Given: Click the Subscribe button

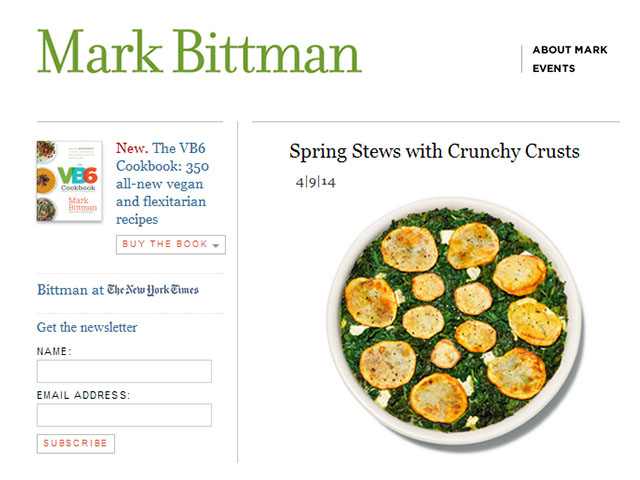Looking at the screenshot, I should click(x=76, y=444).
